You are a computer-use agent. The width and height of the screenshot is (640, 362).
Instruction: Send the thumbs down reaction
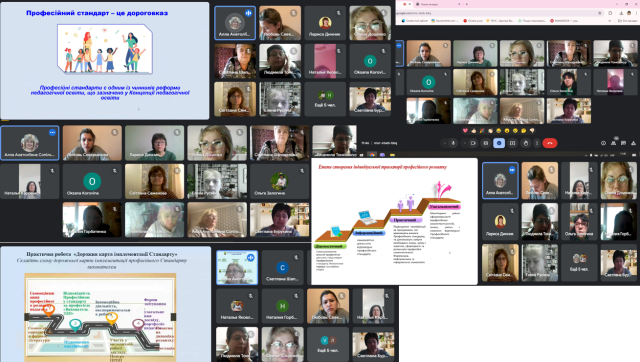(x=532, y=131)
